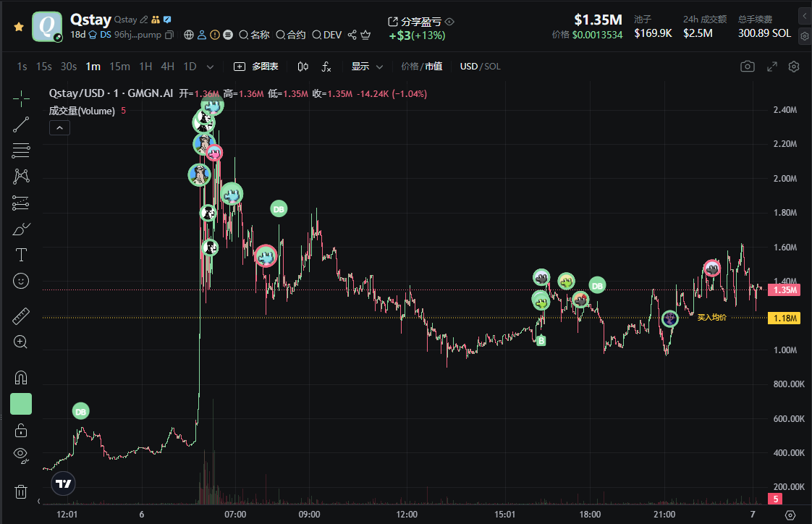Screen dimensions: 812x524
Task: Select the Fibonacci retracement tool
Action: click(21, 150)
